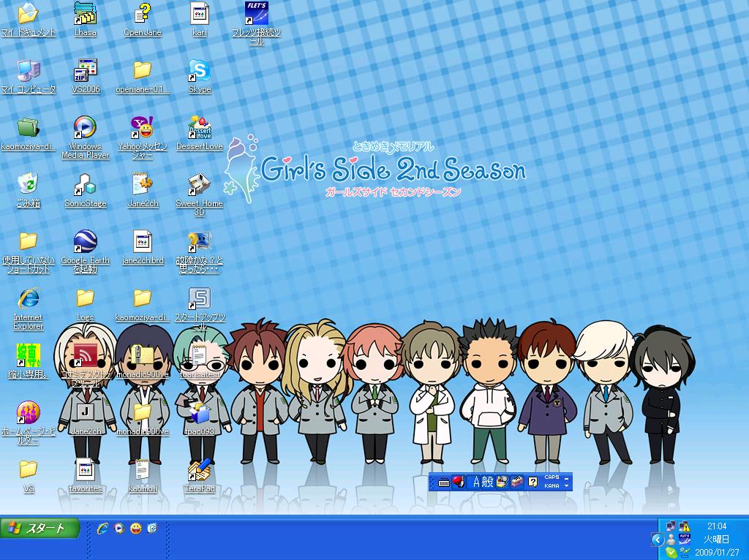Click the green checkmark tray icon
Screen dimensions: 749x560
(671, 553)
